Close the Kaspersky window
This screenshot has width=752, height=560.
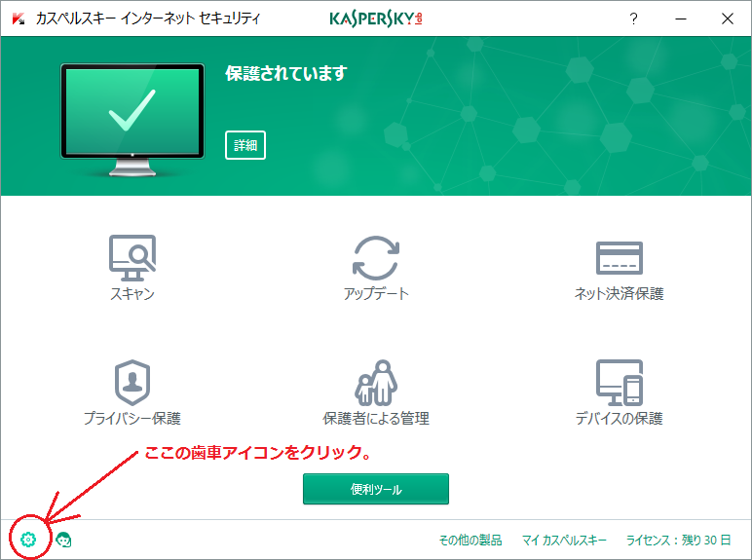727,19
